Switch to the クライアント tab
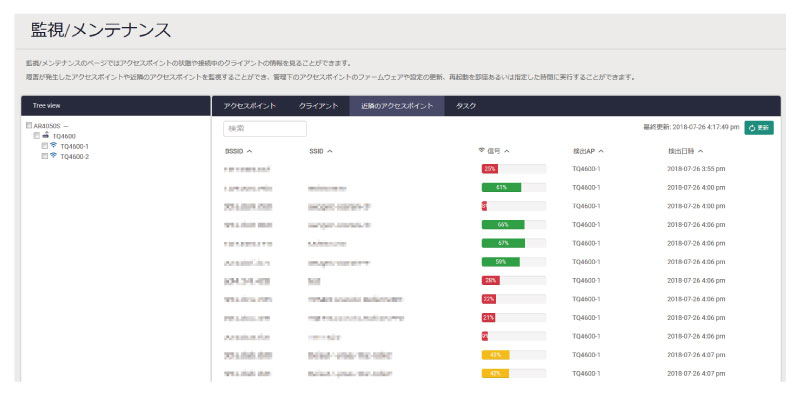798x393 pixels. [x=319, y=106]
